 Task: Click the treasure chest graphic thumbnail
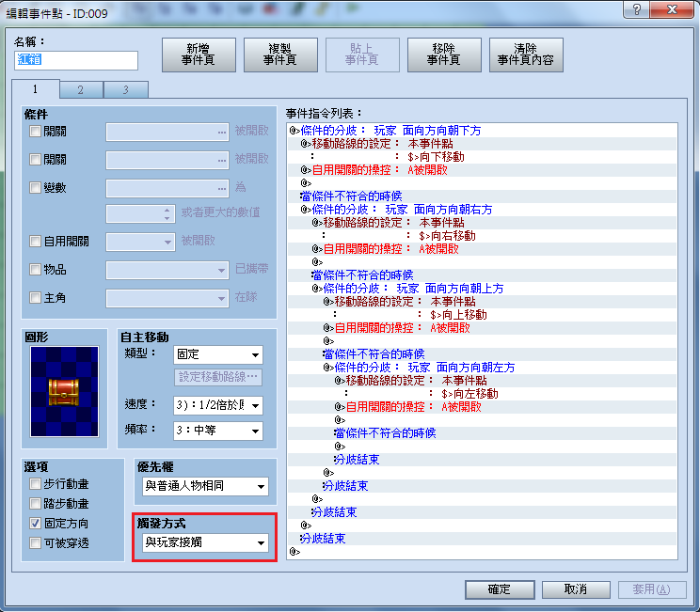(x=64, y=392)
